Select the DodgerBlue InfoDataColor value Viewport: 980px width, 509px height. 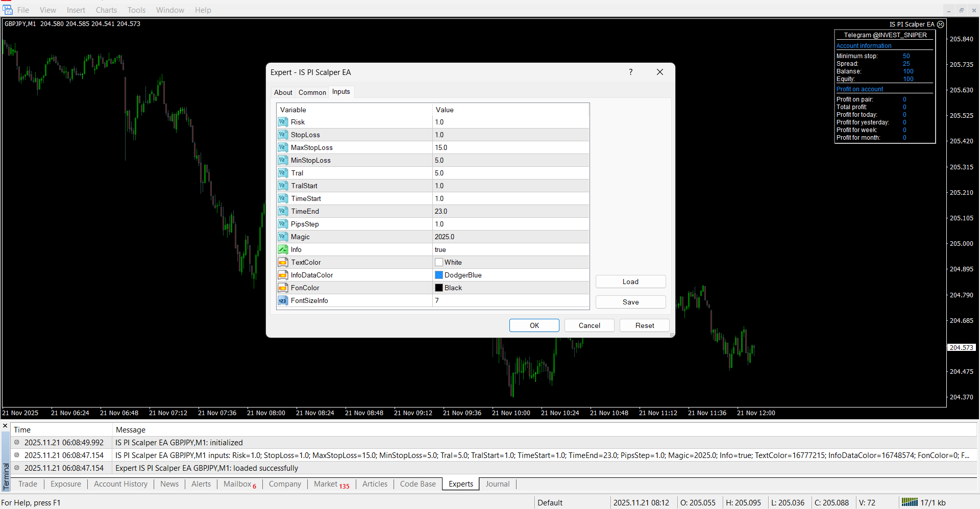pyautogui.click(x=462, y=275)
